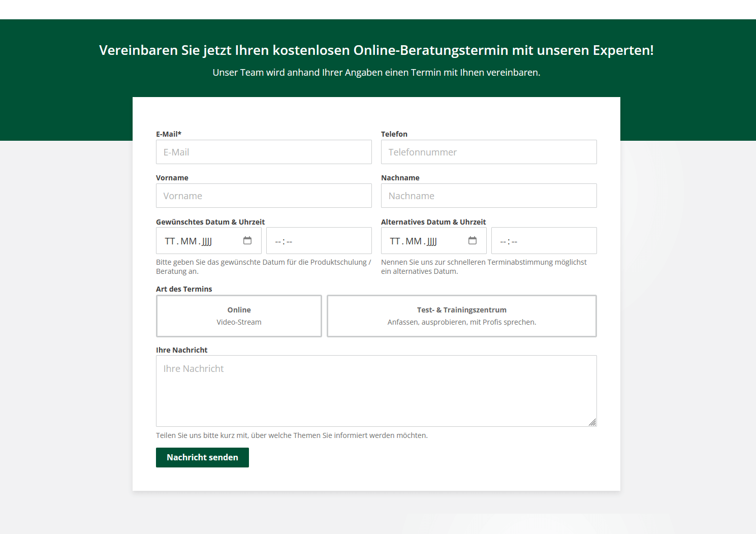Click the Nachricht senden button

pyautogui.click(x=202, y=457)
